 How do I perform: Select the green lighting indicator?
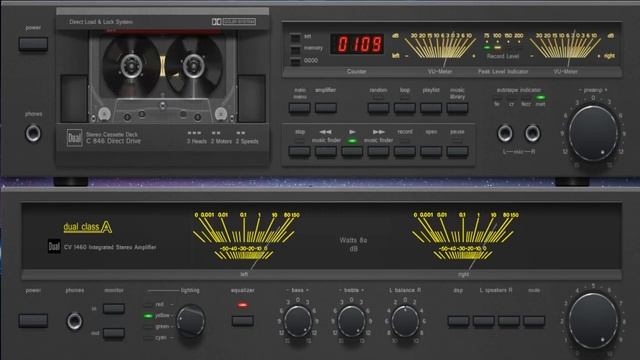pos(149,327)
